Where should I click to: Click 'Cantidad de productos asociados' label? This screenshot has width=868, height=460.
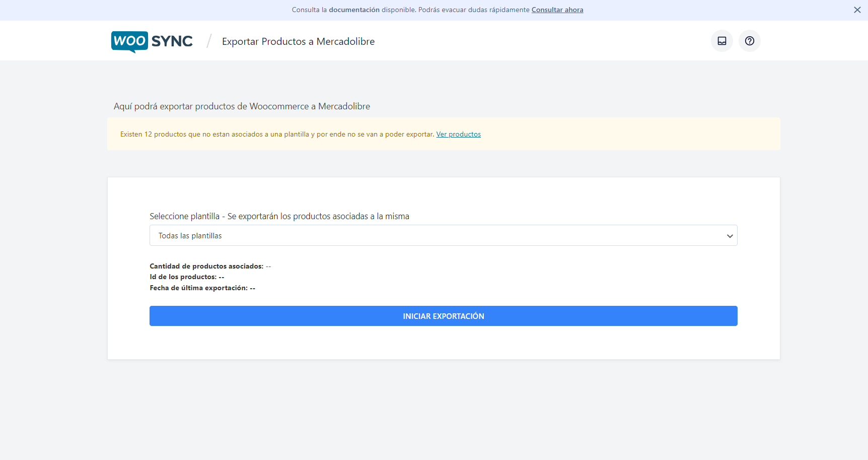206,266
